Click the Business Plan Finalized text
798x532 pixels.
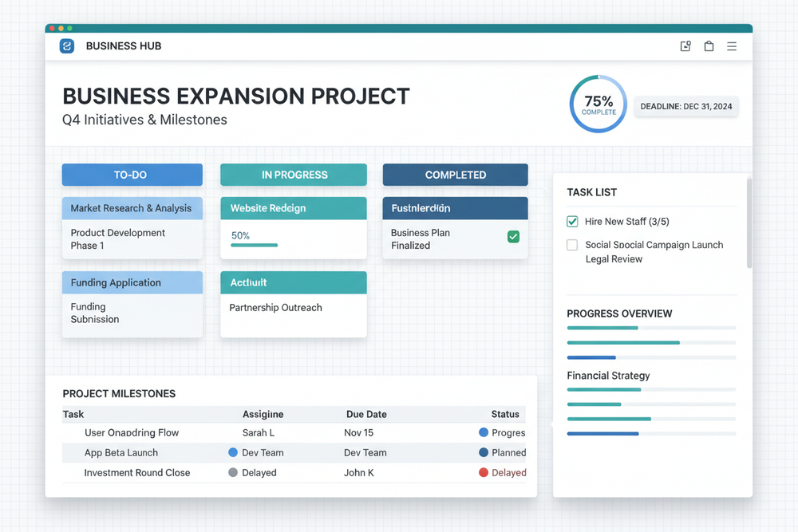click(x=421, y=239)
